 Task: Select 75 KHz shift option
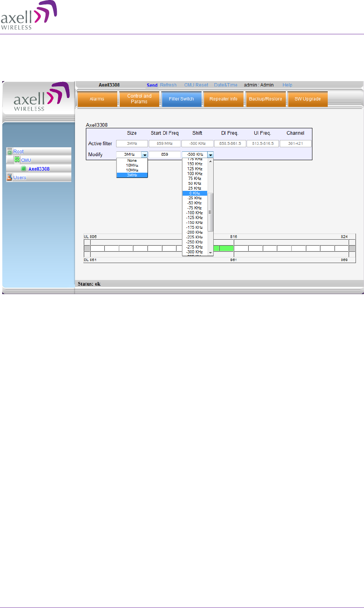[195, 178]
